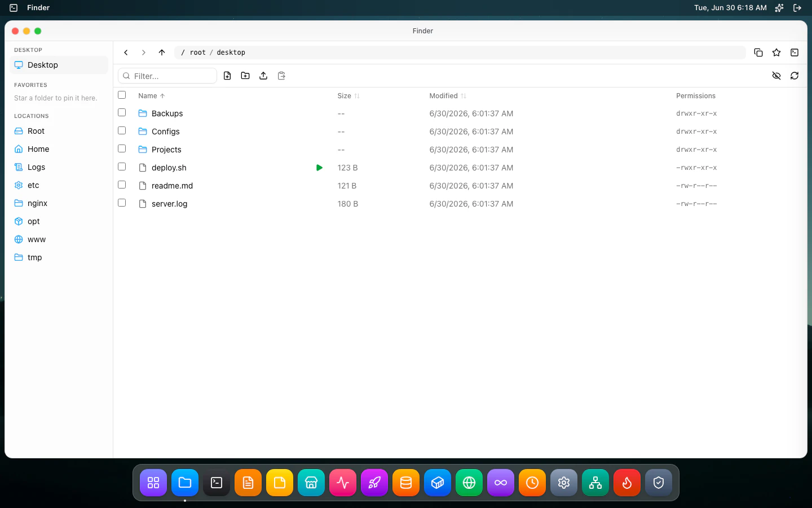Image resolution: width=812 pixels, height=508 pixels.
Task: Go forward with the right chevron
Action: [144, 52]
